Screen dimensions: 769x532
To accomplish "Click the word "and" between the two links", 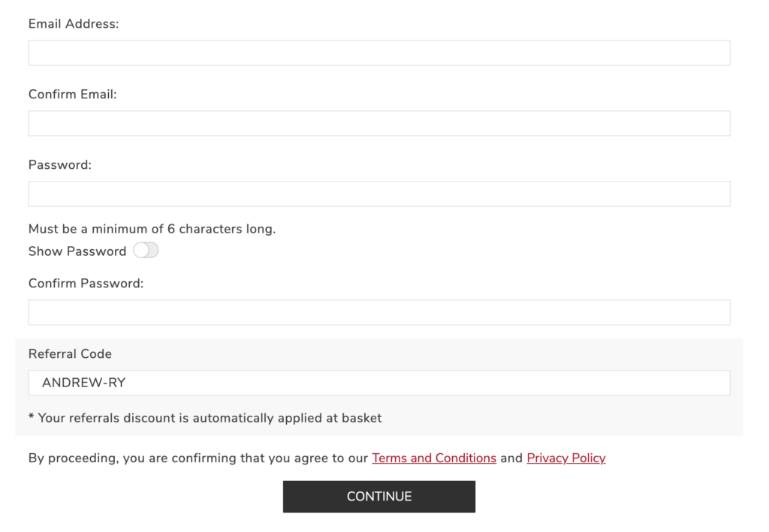I will point(511,458).
